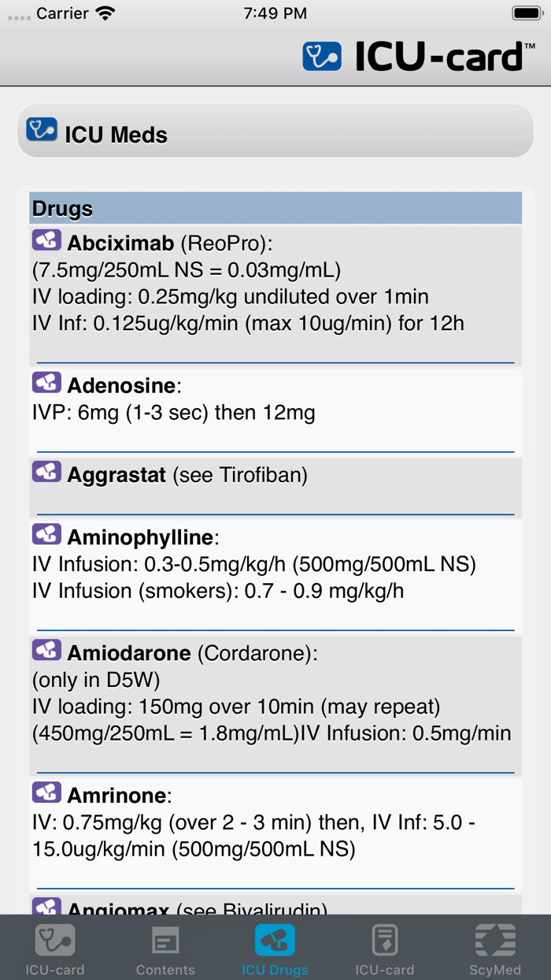Image resolution: width=551 pixels, height=980 pixels.
Task: Tap the pill icon beside Abciximab
Action: pos(46,240)
